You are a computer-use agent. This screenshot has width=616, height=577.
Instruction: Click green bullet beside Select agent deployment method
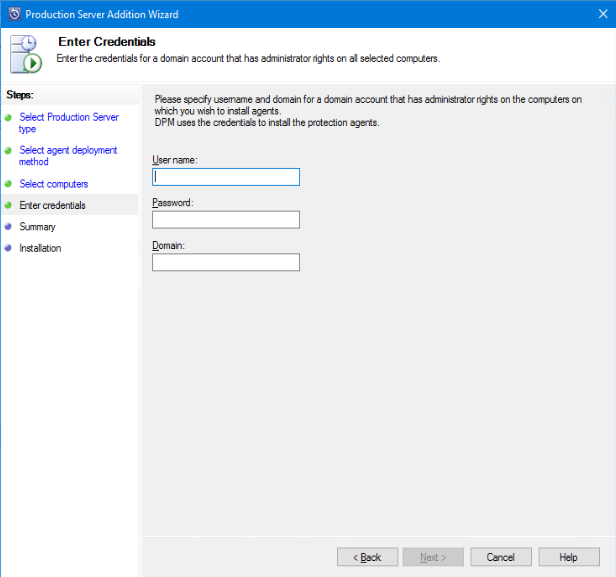[8, 151]
